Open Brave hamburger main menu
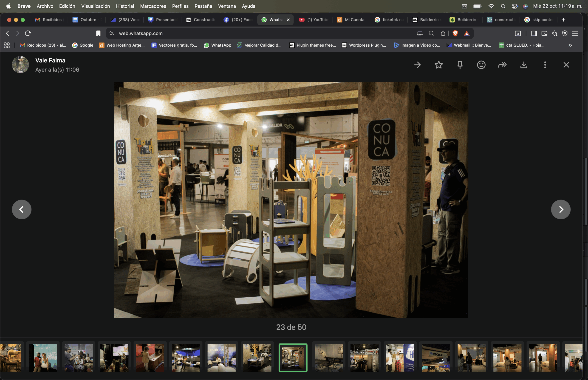Image resolution: width=588 pixels, height=380 pixels. click(x=575, y=33)
